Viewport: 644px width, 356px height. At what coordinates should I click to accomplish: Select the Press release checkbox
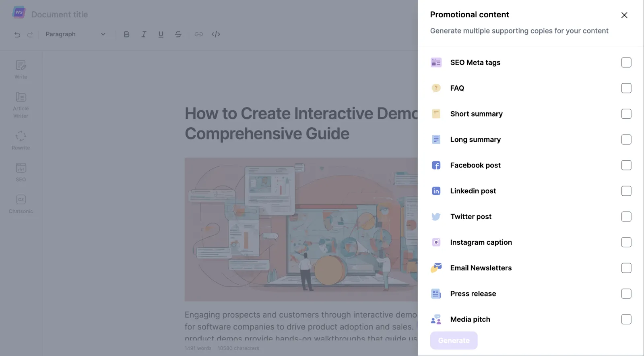(626, 294)
